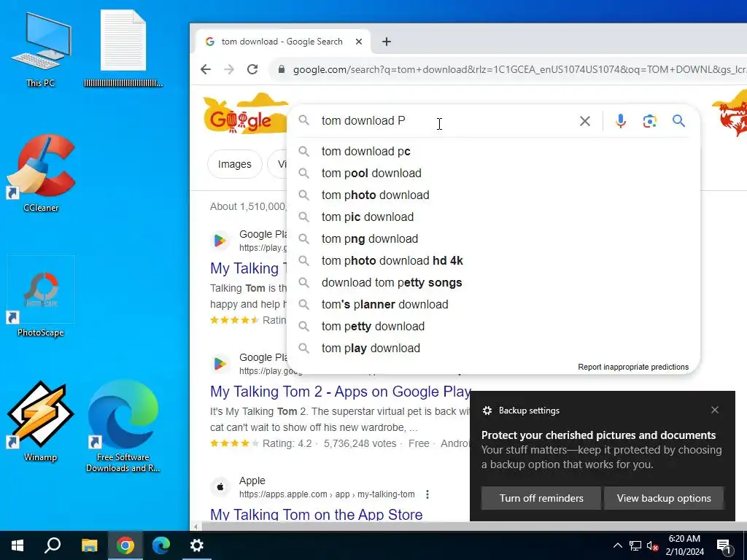Show hidden system tray icons
747x560 pixels.
tap(617, 545)
